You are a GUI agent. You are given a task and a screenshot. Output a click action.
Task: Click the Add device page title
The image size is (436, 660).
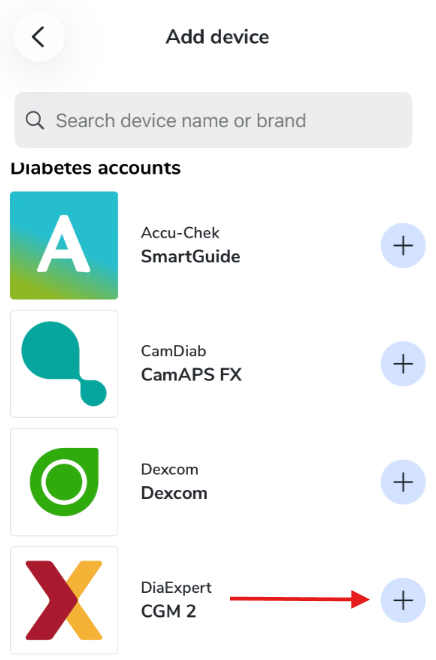pyautogui.click(x=217, y=37)
